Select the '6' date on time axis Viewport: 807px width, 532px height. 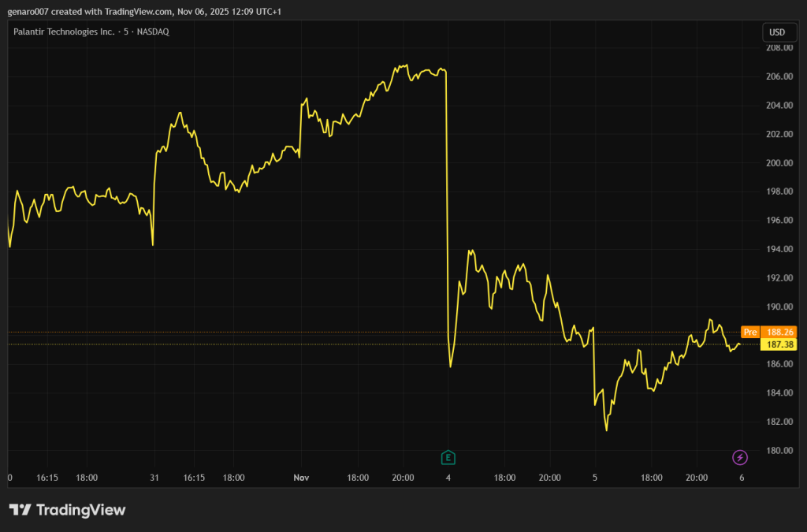(x=741, y=478)
